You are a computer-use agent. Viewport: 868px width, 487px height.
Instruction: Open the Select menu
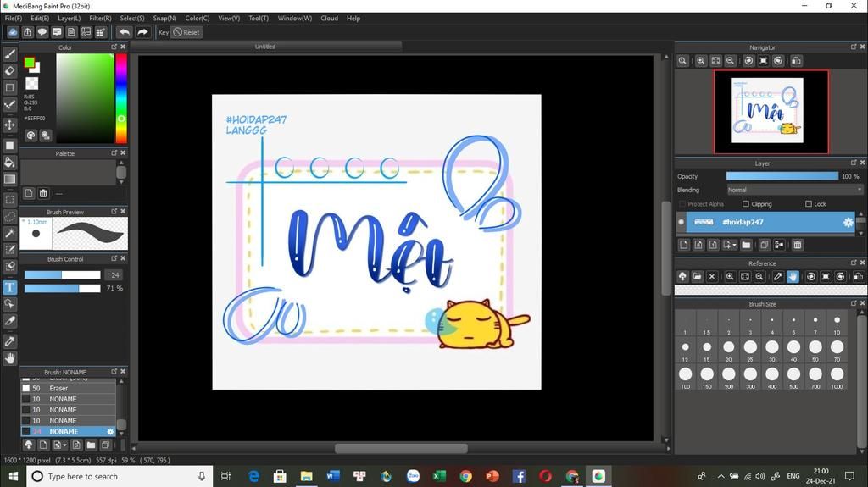(132, 19)
